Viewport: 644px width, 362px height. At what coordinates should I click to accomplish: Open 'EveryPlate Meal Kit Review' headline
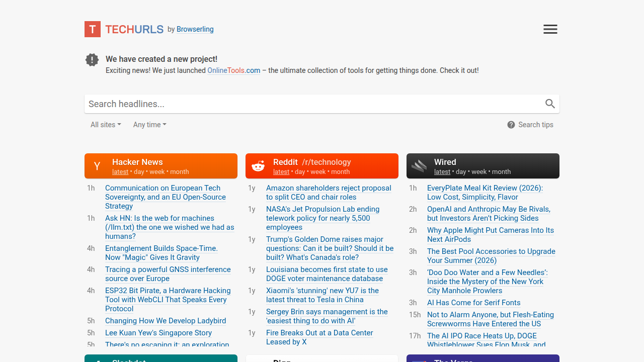point(485,193)
